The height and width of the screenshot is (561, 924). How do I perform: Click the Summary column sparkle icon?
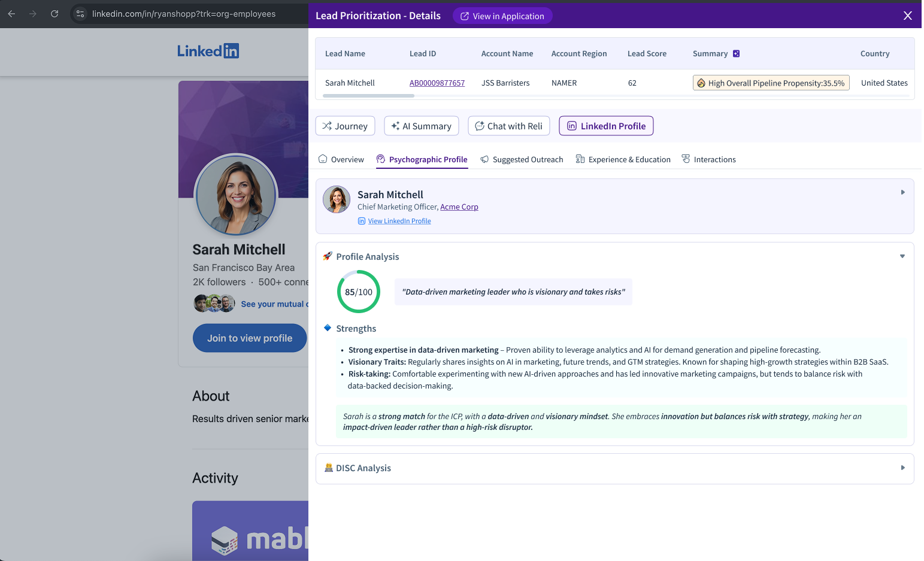tap(736, 53)
